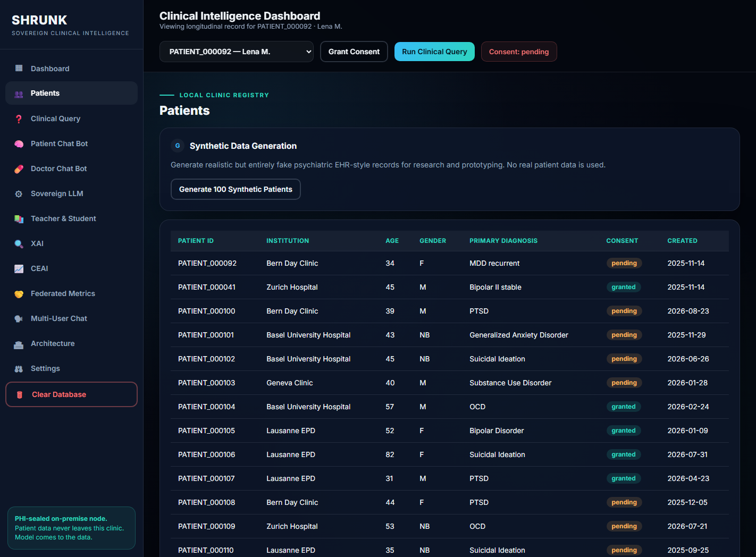This screenshot has height=557, width=756.
Task: Click PATIENT_000109 ID cell
Action: 206,526
